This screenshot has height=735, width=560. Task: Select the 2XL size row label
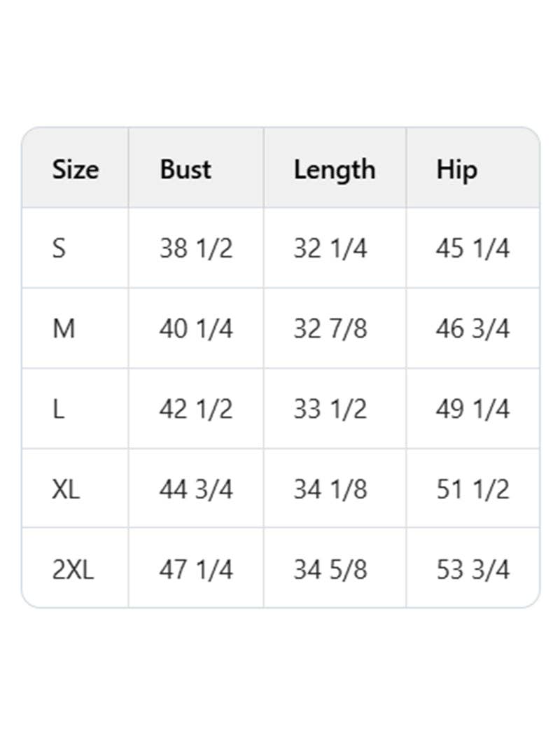click(x=73, y=570)
